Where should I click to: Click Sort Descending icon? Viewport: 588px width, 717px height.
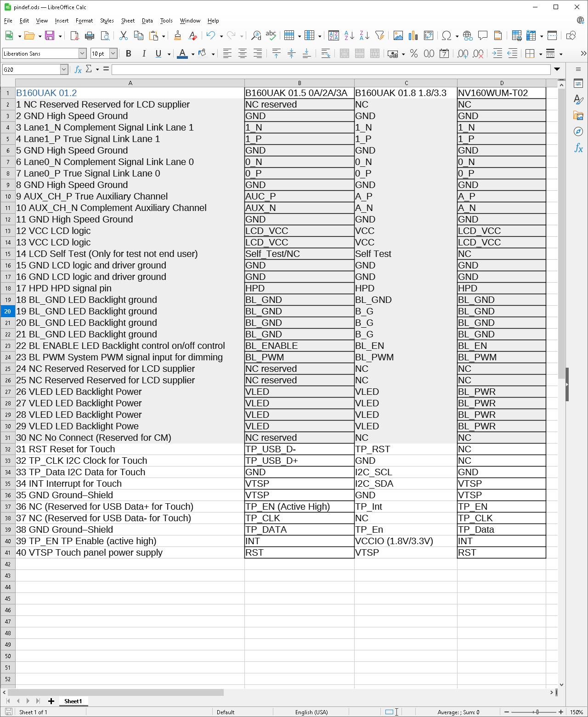[x=364, y=36]
